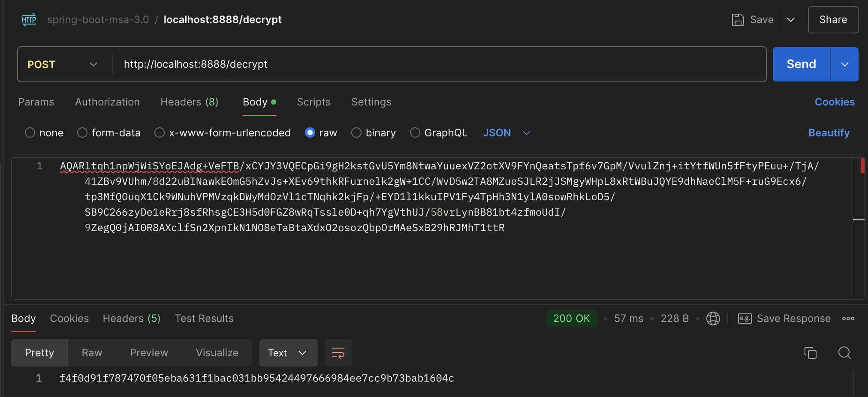Image resolution: width=868 pixels, height=397 pixels.
Task: Switch to the Authorization tab
Action: (107, 102)
